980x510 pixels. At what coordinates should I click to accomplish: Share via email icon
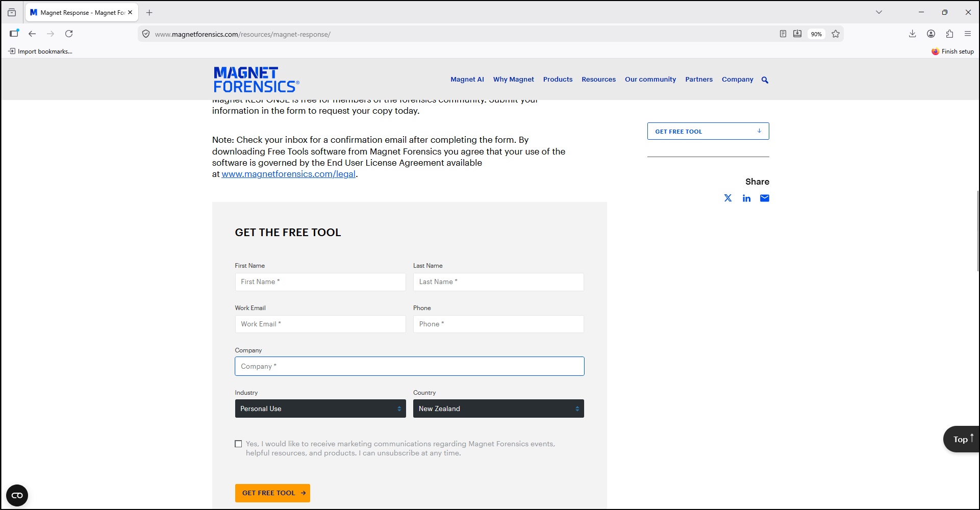765,198
